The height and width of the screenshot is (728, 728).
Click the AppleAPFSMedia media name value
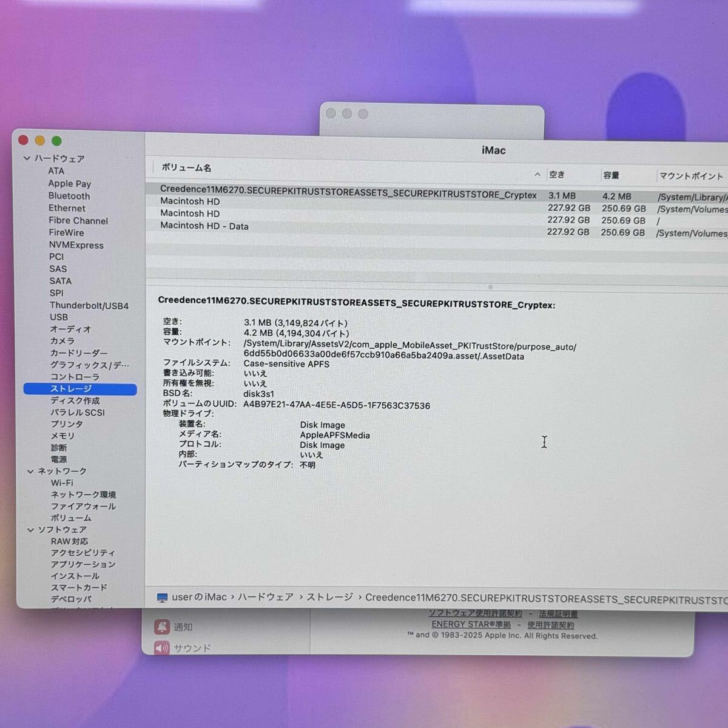coord(335,435)
